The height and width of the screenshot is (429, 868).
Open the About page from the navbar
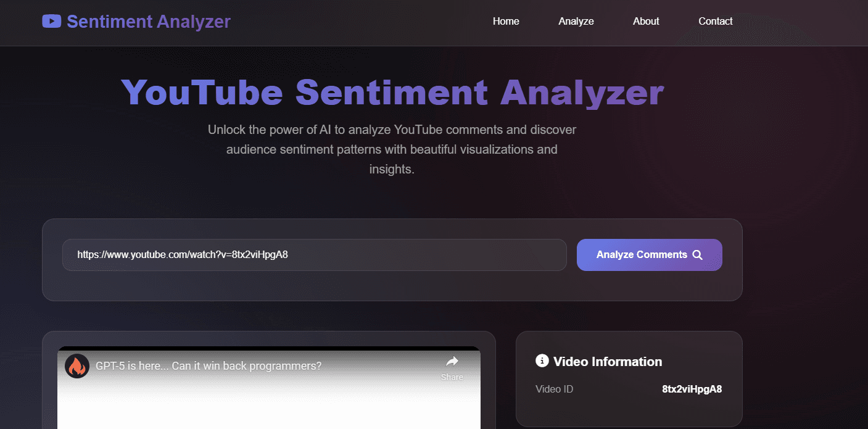coord(645,20)
